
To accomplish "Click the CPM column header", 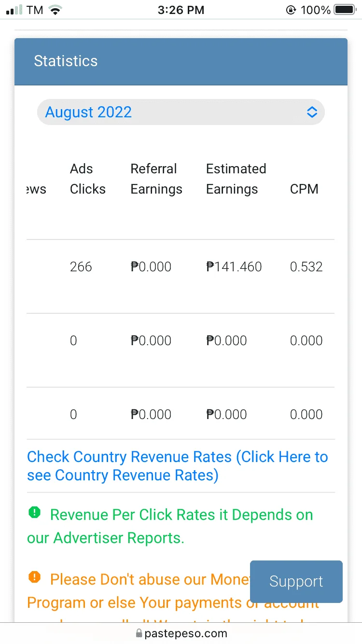I will (304, 189).
